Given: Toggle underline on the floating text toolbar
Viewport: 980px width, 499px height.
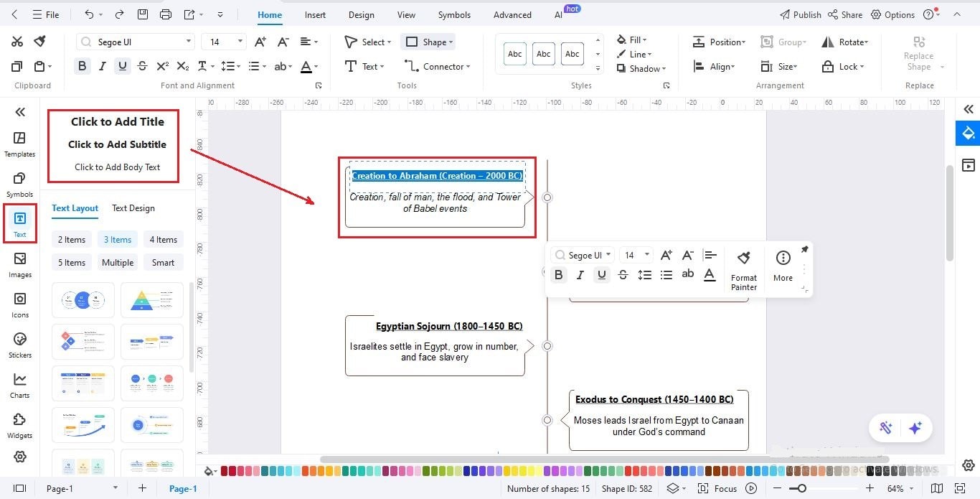Looking at the screenshot, I should (x=601, y=274).
